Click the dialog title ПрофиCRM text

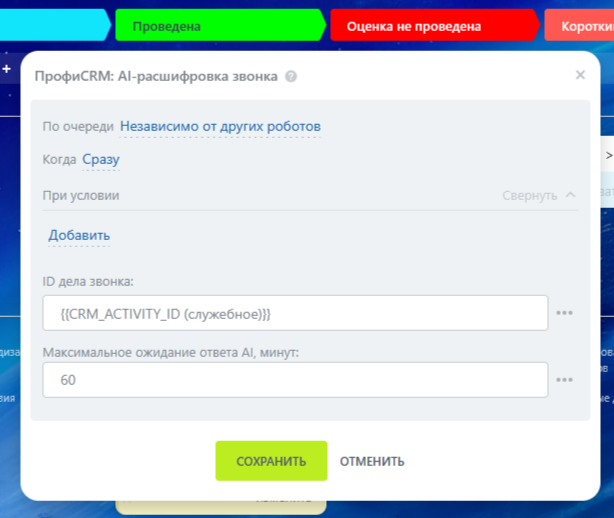tap(156, 76)
